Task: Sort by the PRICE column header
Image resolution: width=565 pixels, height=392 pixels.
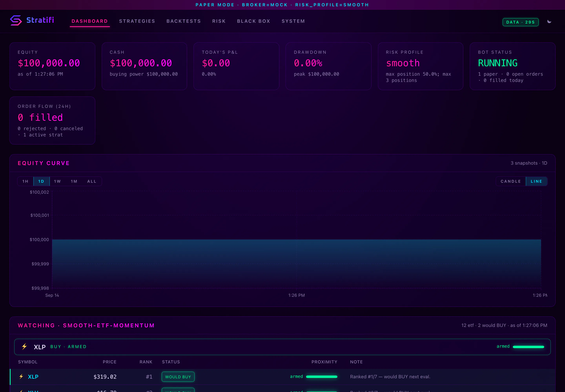Action: (x=110, y=362)
